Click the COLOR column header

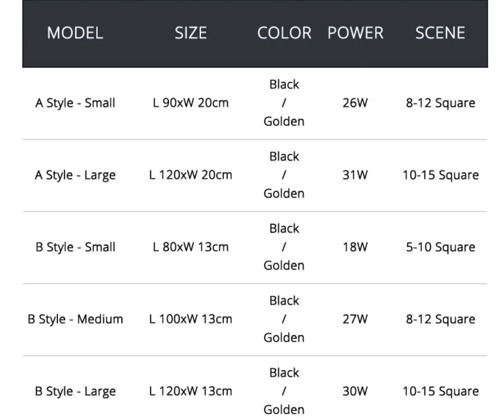click(284, 33)
